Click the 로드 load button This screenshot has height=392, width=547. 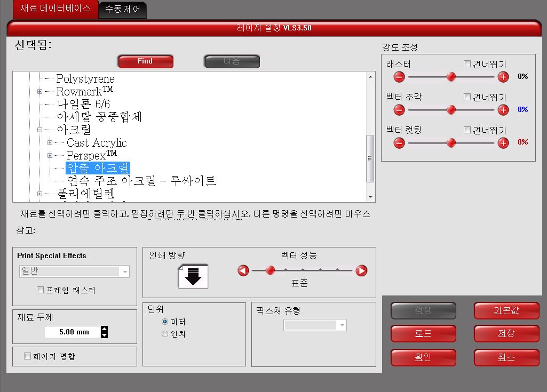click(423, 334)
